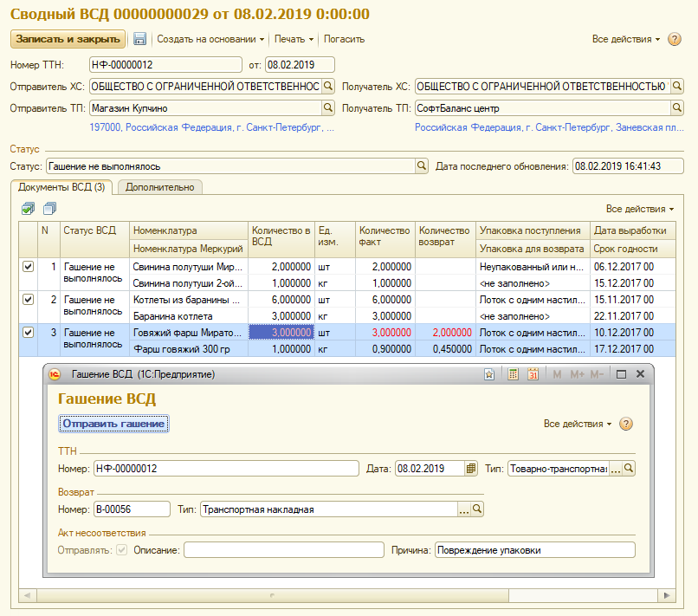The width and height of the screenshot is (698, 616).
Task: Click search icon in Отправитель ХС field
Action: [328, 86]
